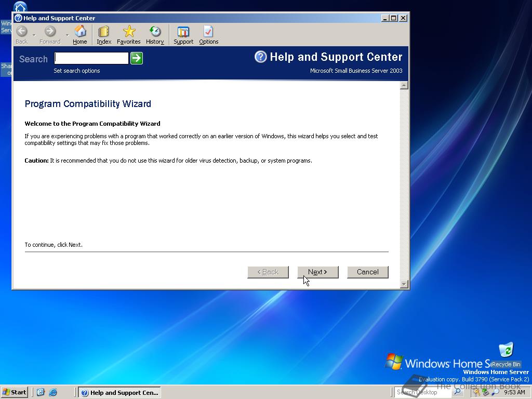The height and width of the screenshot is (399, 532).
Task: Open the Forward history dropdown arrow
Action: [67, 35]
